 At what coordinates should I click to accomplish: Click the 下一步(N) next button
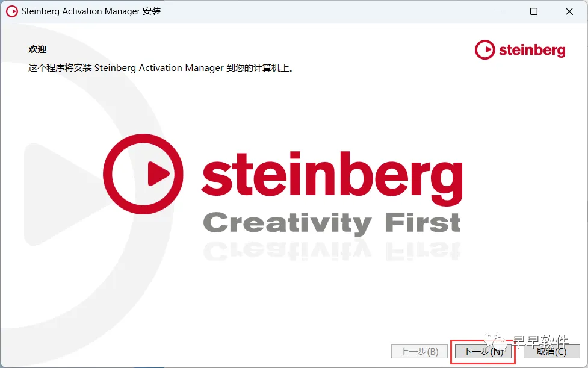coord(483,352)
